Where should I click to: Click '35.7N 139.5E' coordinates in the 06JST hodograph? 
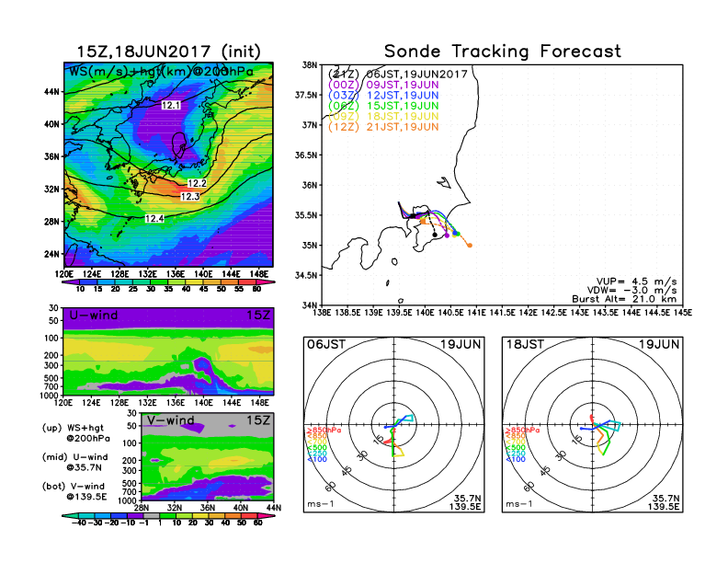(x=465, y=502)
